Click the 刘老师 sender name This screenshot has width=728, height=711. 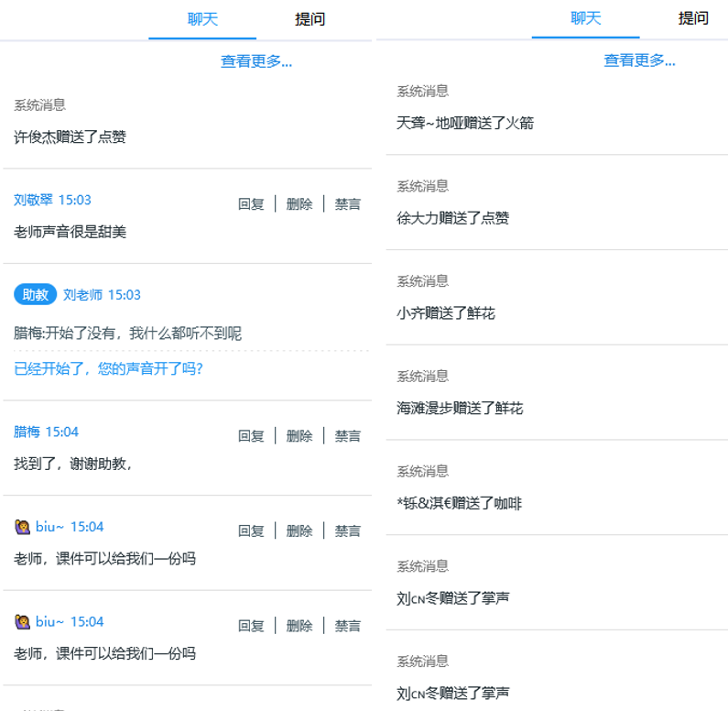point(82,295)
